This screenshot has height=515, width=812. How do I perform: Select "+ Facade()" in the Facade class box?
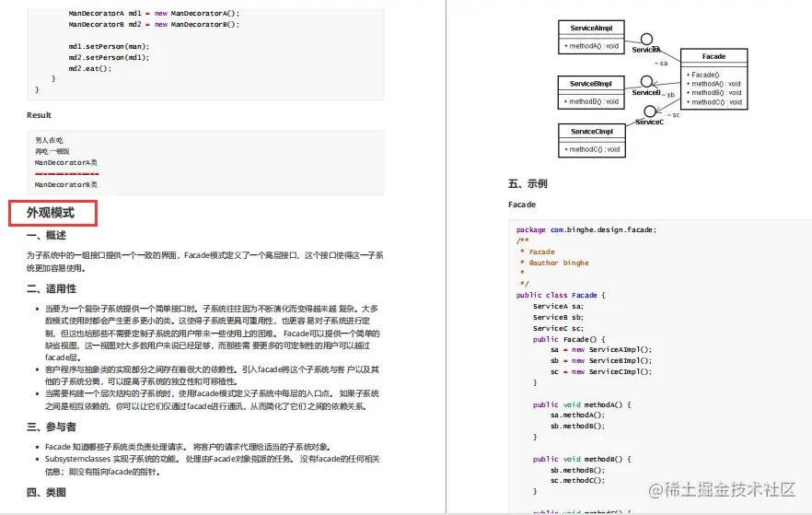point(702,76)
